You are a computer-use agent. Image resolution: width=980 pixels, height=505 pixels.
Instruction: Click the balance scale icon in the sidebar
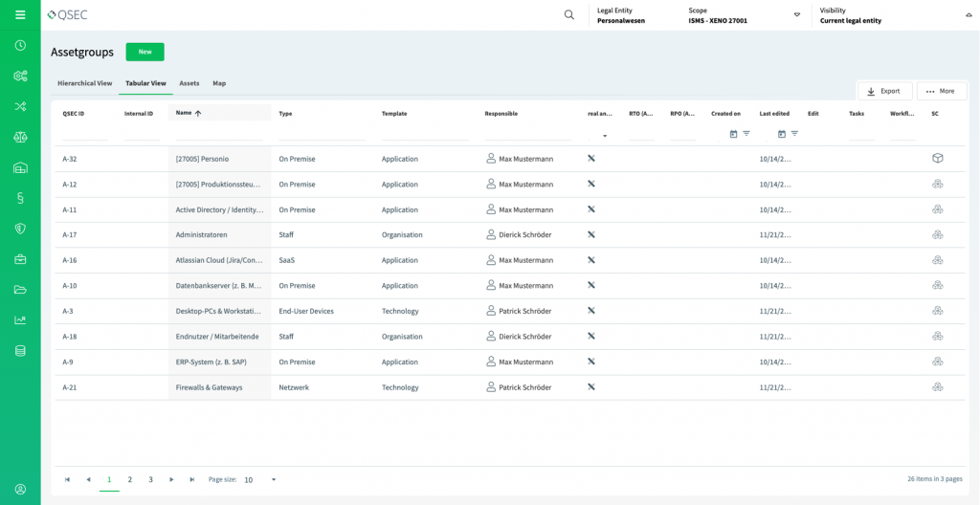(20, 137)
